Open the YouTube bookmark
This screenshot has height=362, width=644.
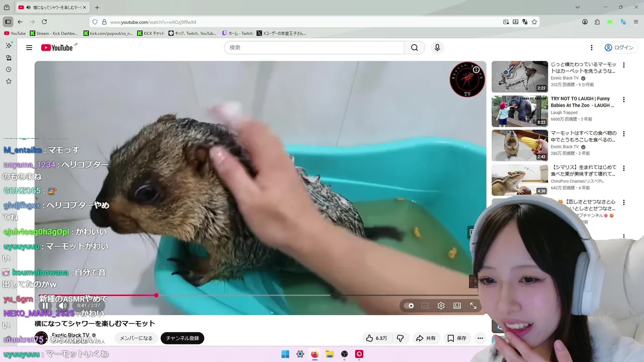(x=15, y=34)
